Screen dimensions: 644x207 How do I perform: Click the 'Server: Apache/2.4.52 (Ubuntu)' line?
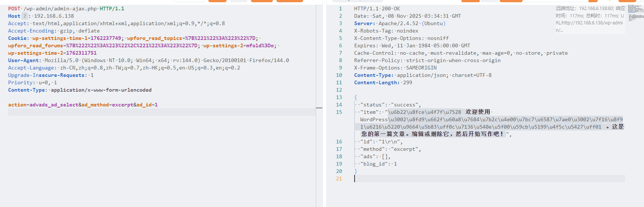click(400, 23)
